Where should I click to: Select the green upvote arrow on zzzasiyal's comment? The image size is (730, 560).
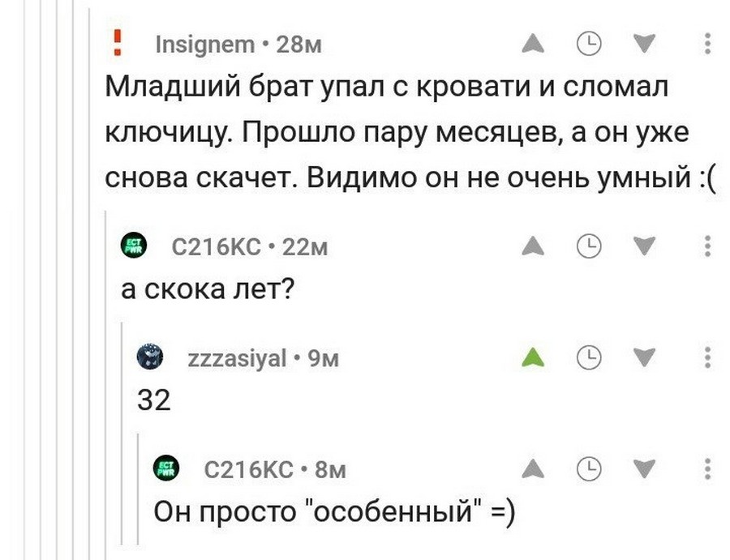[533, 357]
